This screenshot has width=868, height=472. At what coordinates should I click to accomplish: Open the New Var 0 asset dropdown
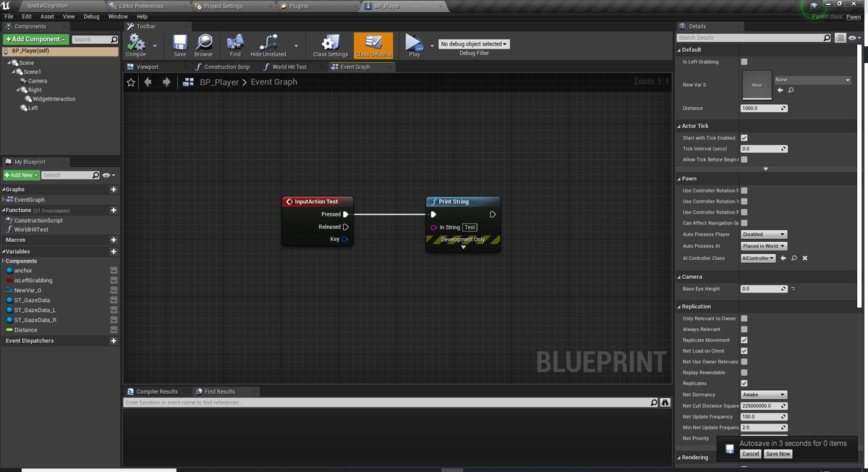tap(813, 80)
